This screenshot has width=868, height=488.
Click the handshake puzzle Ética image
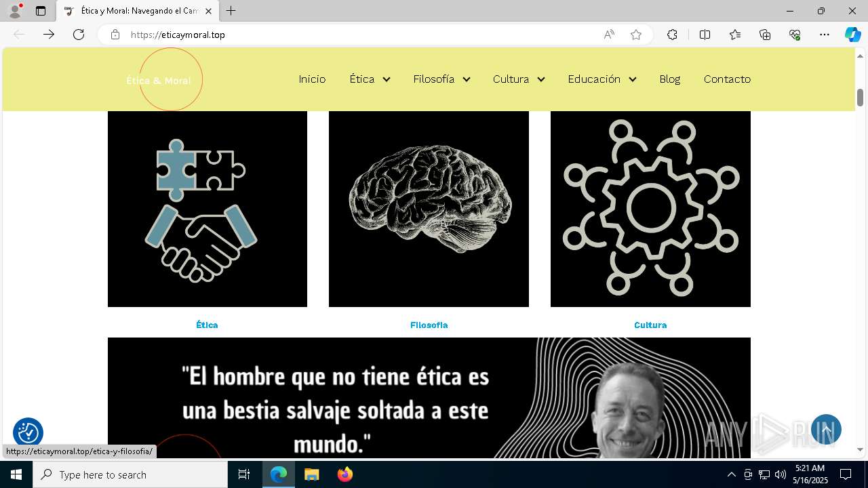pyautogui.click(x=208, y=209)
